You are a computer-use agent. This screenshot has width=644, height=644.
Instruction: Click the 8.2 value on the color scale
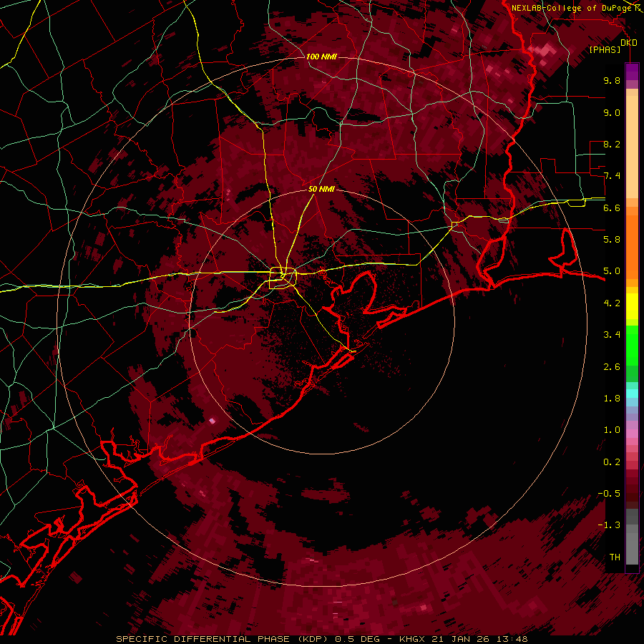612,144
